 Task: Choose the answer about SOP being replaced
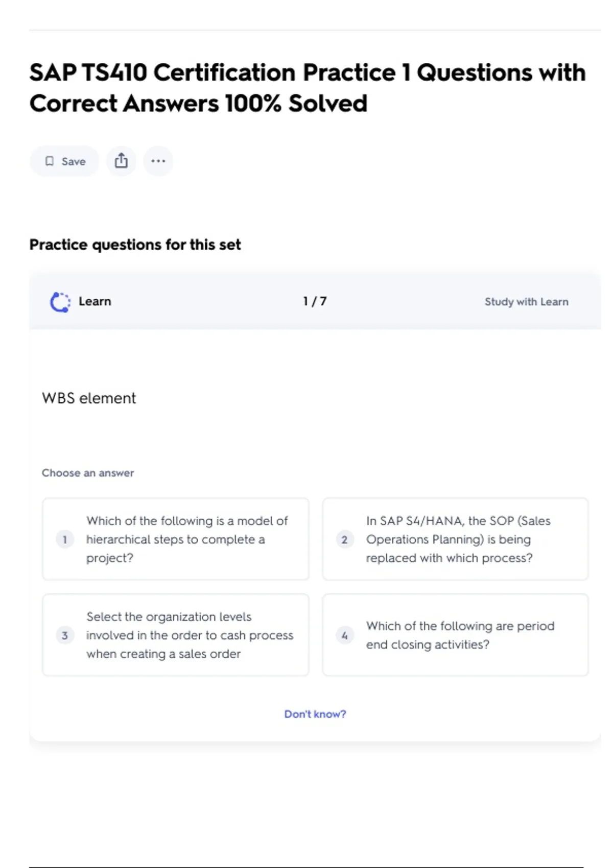[458, 539]
